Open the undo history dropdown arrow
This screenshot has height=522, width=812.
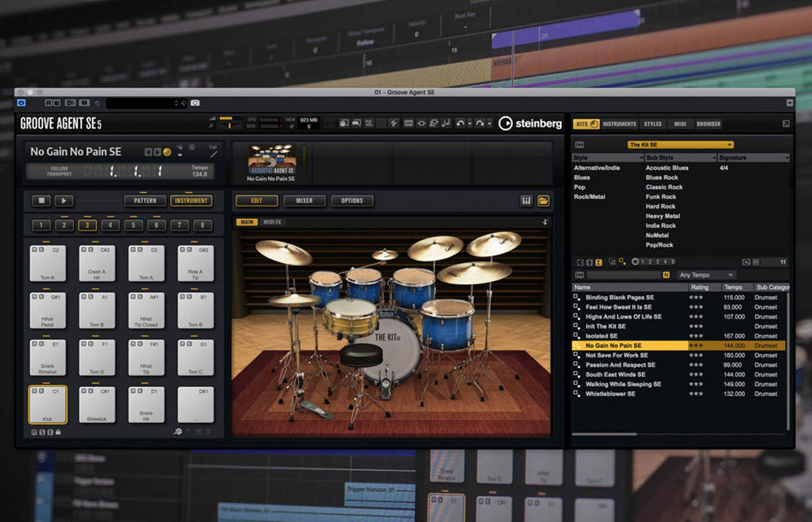(469, 124)
